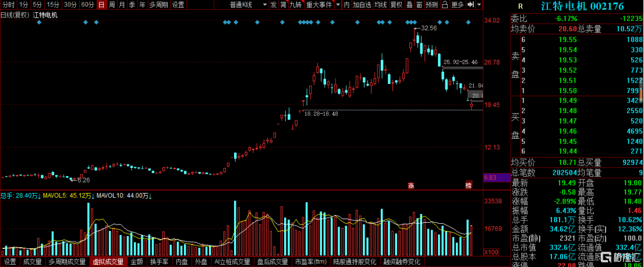Select the 5分 period
644x267 pixels.
pos(37,5)
